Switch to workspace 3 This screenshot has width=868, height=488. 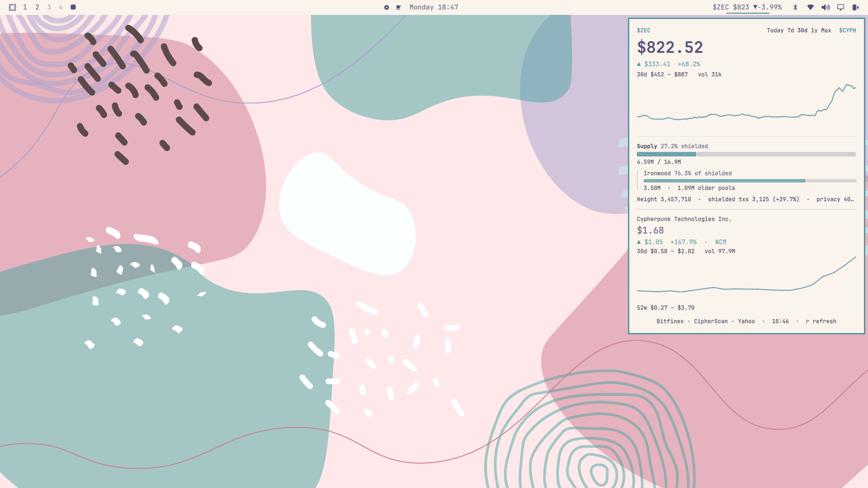[x=49, y=7]
